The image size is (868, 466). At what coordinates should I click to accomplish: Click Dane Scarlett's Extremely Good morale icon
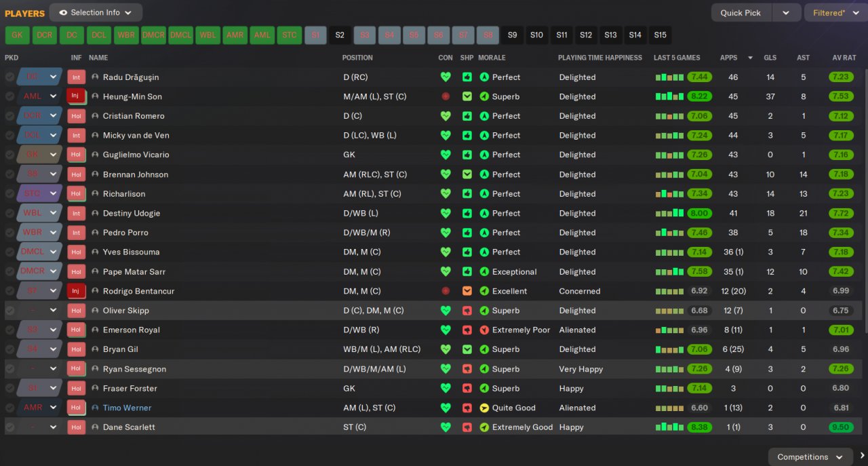(484, 427)
